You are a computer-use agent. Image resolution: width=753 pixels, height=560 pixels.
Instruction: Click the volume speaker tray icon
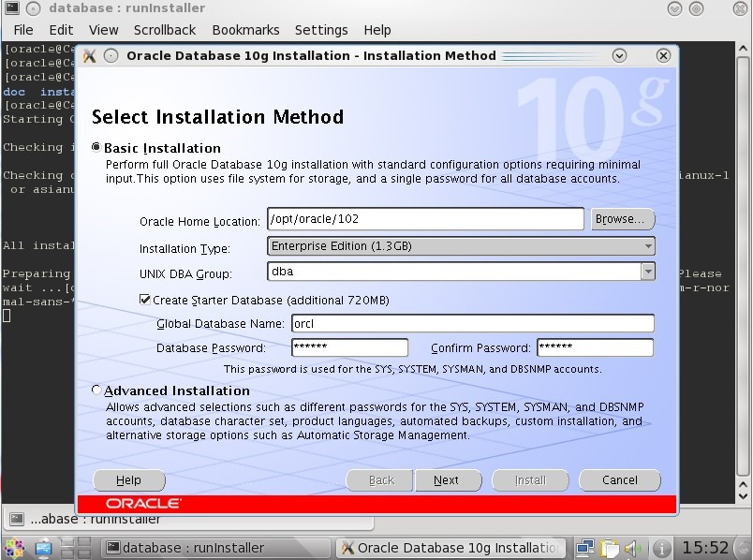pyautogui.click(x=634, y=548)
